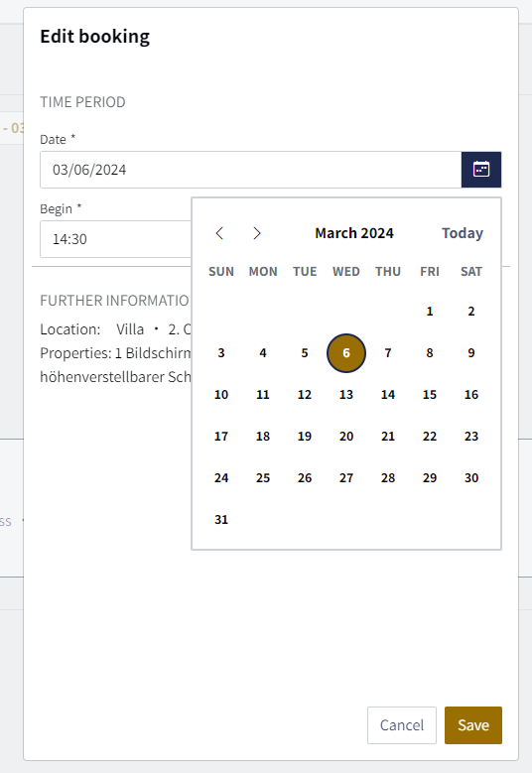
Task: Select Monday March 4
Action: [x=263, y=353]
